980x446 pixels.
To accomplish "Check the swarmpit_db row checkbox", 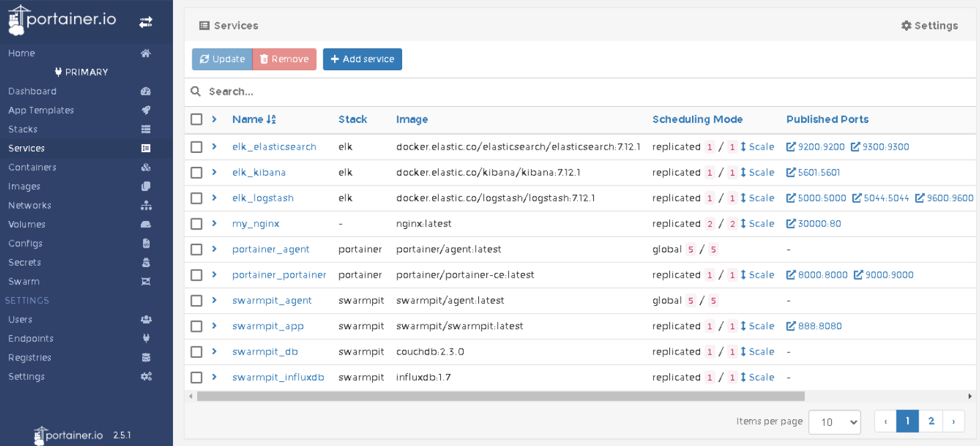I will 196,352.
